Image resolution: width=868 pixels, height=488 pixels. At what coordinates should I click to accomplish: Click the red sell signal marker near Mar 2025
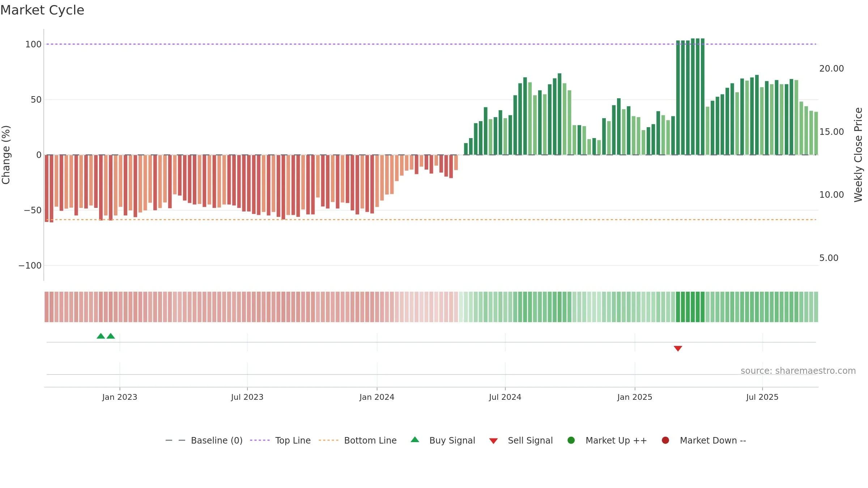678,348
